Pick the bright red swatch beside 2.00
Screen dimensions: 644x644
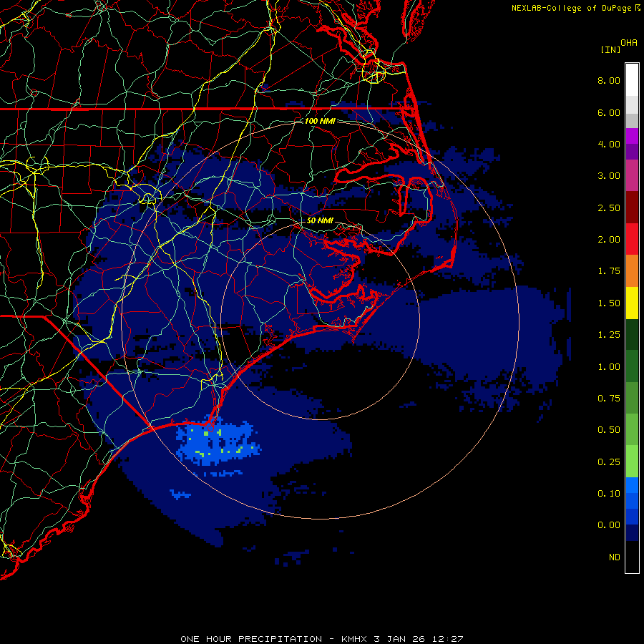pyautogui.click(x=632, y=239)
